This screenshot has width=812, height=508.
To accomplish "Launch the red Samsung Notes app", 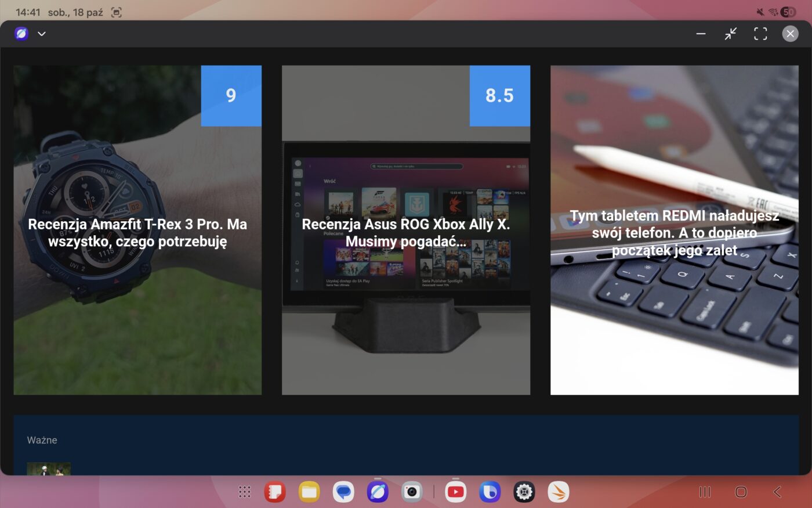I will pyautogui.click(x=275, y=492).
